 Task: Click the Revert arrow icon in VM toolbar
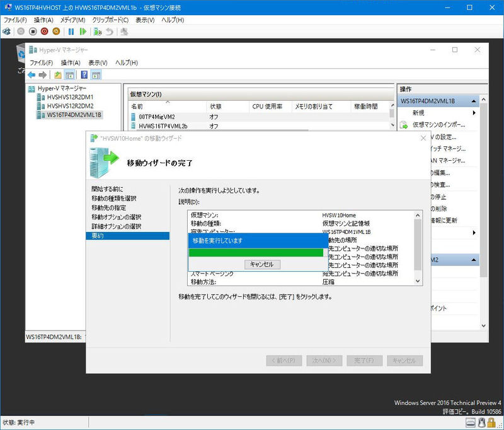(x=110, y=32)
